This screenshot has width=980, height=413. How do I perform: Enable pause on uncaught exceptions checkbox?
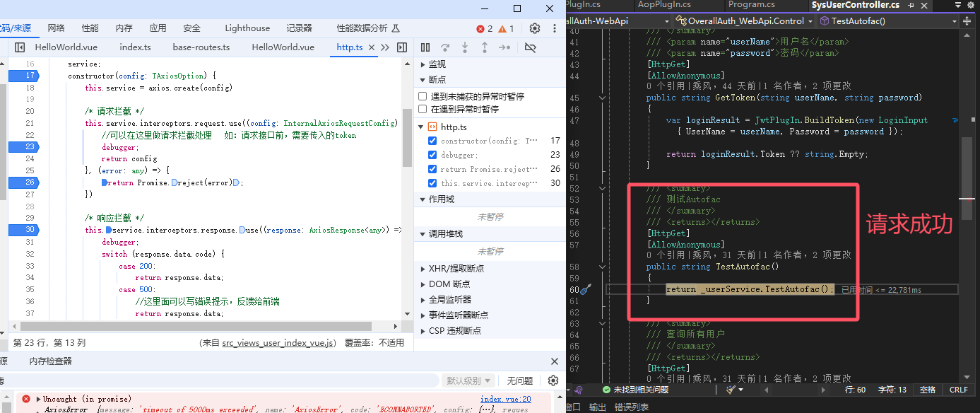coord(423,96)
